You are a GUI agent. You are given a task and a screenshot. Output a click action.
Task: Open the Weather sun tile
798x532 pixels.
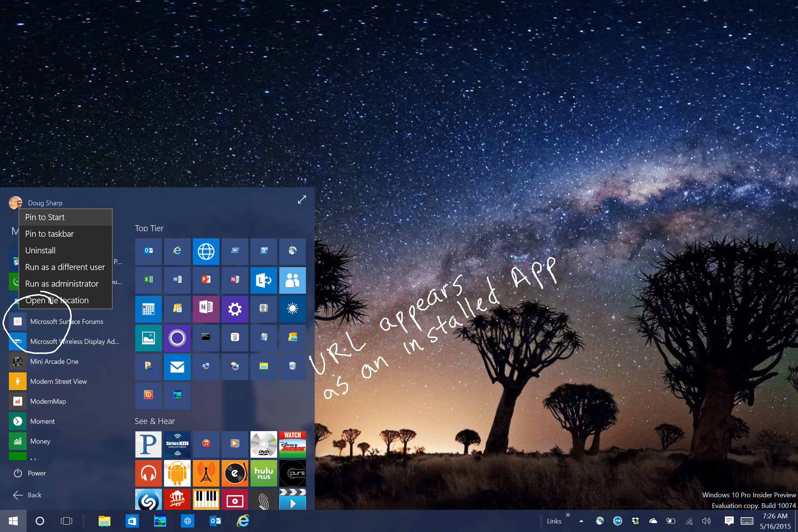(x=292, y=309)
